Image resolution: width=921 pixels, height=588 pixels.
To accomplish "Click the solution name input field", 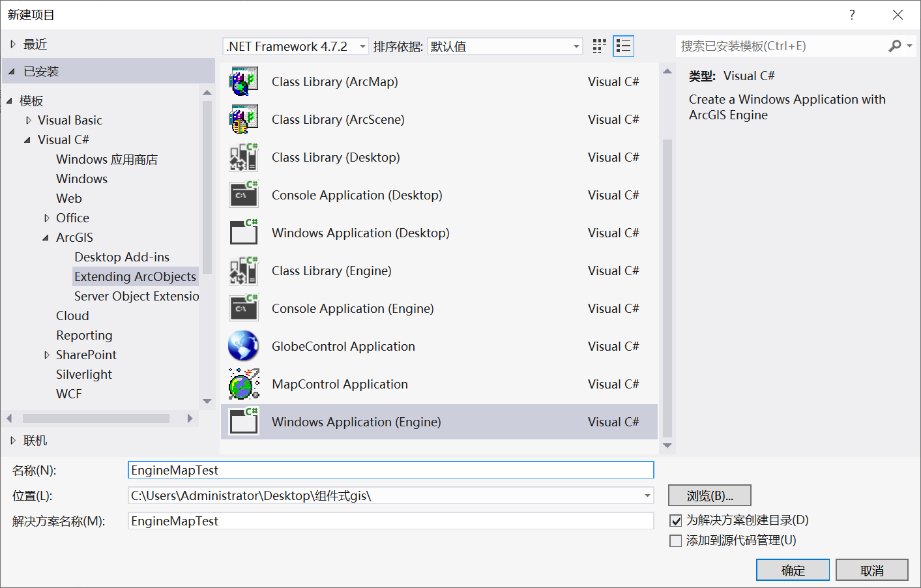I will (391, 521).
